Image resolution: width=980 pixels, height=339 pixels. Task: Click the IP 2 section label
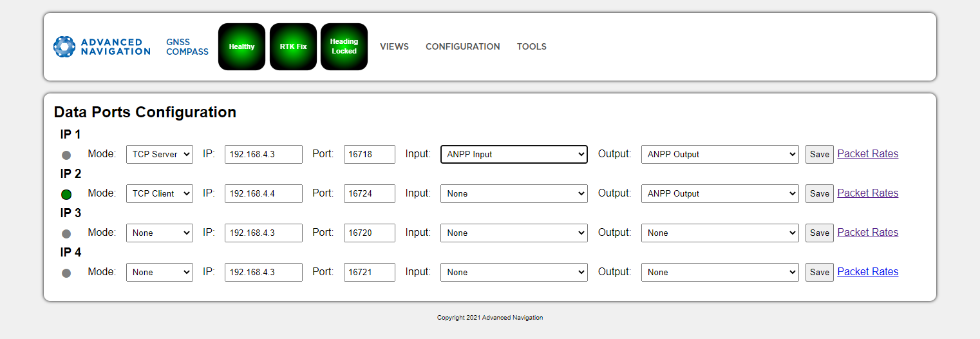[71, 174]
